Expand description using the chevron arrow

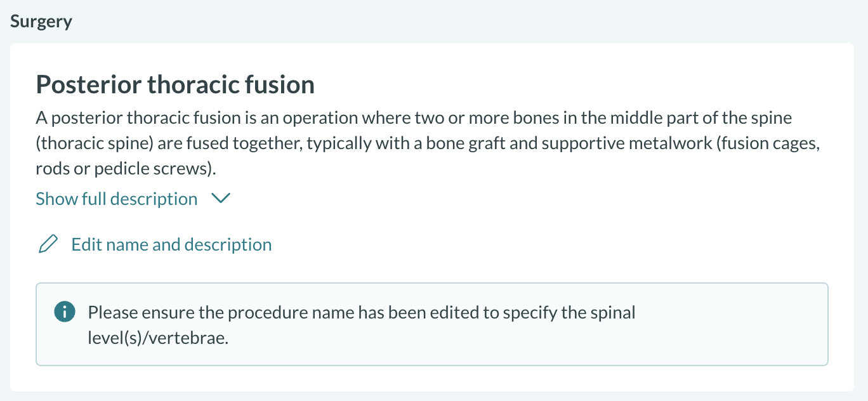click(220, 199)
